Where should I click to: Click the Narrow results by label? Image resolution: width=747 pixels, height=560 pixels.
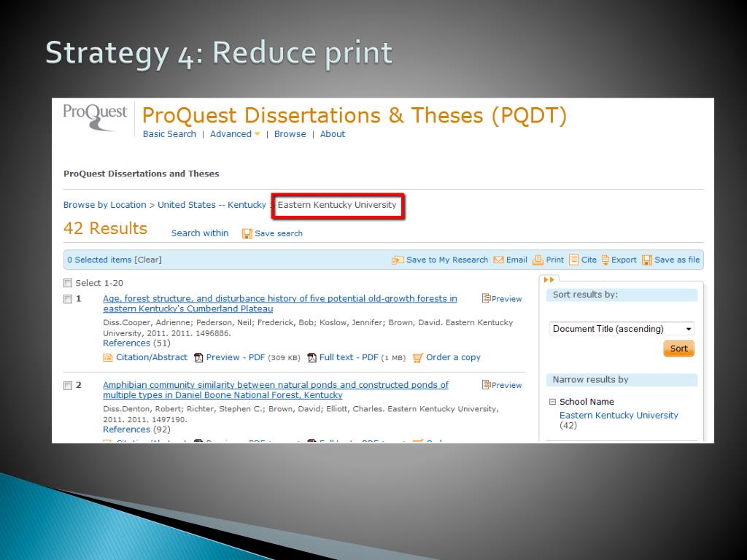coord(591,380)
